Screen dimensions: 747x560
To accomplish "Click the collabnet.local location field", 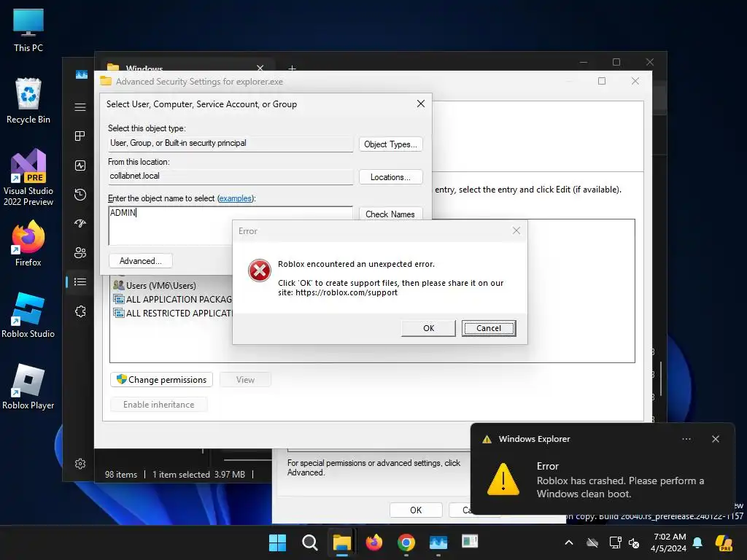I will click(x=231, y=176).
